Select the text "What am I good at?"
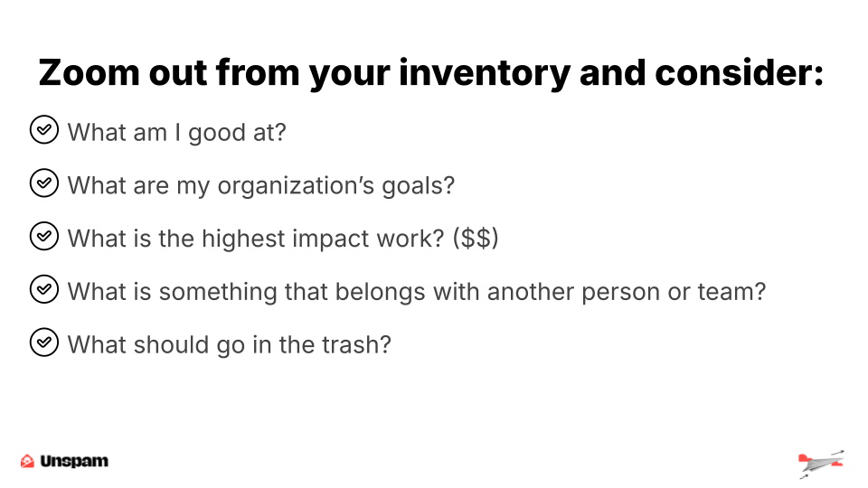The height and width of the screenshot is (488, 868). (176, 133)
